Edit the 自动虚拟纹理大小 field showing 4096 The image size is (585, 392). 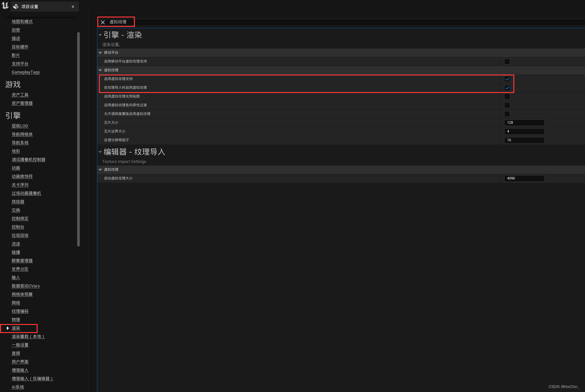[524, 178]
